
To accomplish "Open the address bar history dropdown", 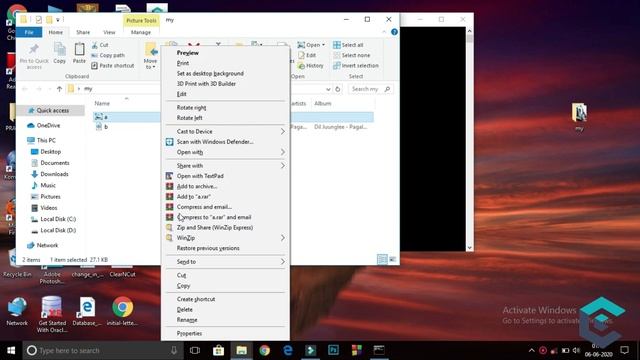I will tap(328, 89).
